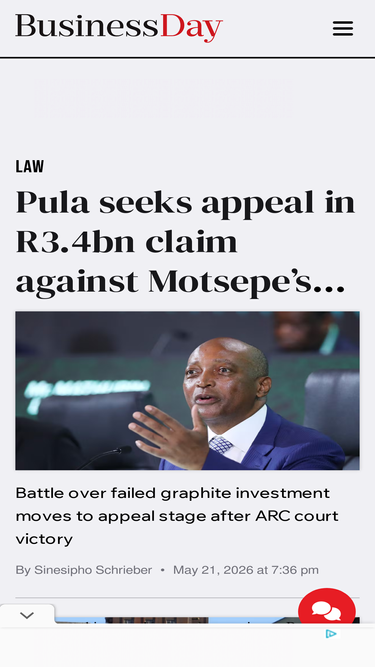View author Sinesipho Schrieber's profile
375x667 pixels.
click(x=93, y=570)
